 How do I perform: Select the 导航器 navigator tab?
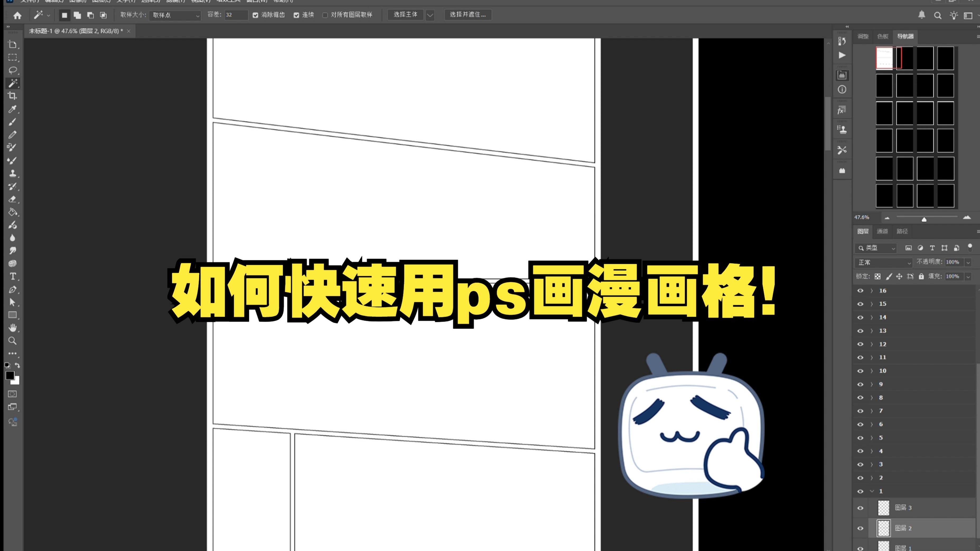906,36
